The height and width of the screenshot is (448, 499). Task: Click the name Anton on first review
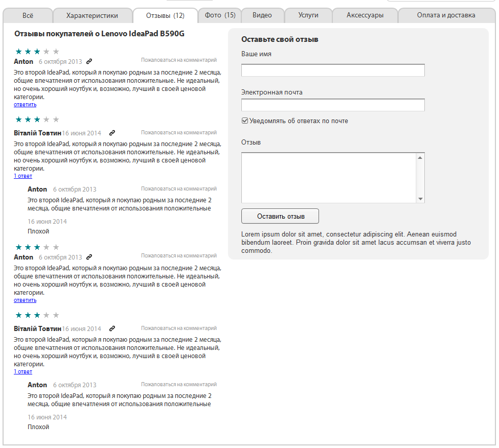pos(24,62)
